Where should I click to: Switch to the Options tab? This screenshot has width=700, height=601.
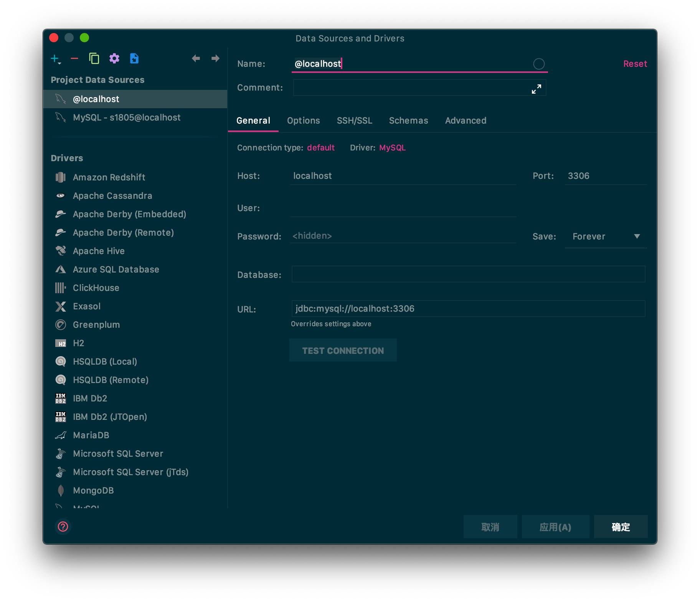[x=303, y=121]
